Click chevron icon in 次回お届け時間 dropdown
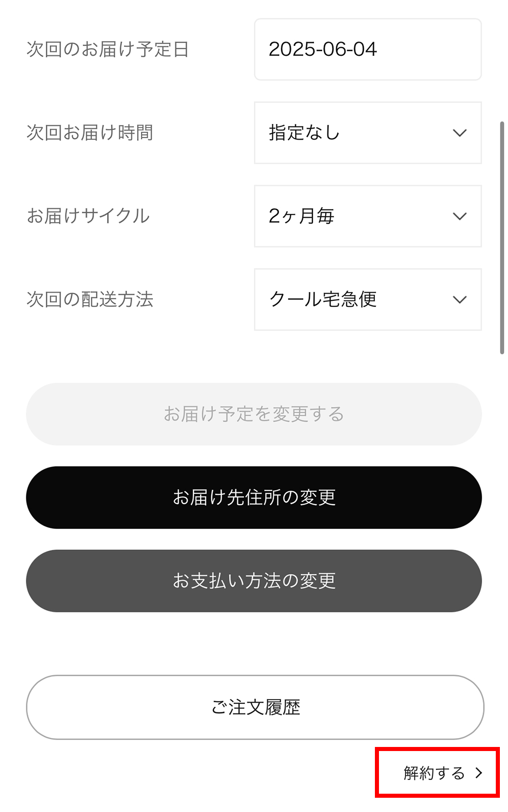The width and height of the screenshot is (508, 812). click(459, 133)
